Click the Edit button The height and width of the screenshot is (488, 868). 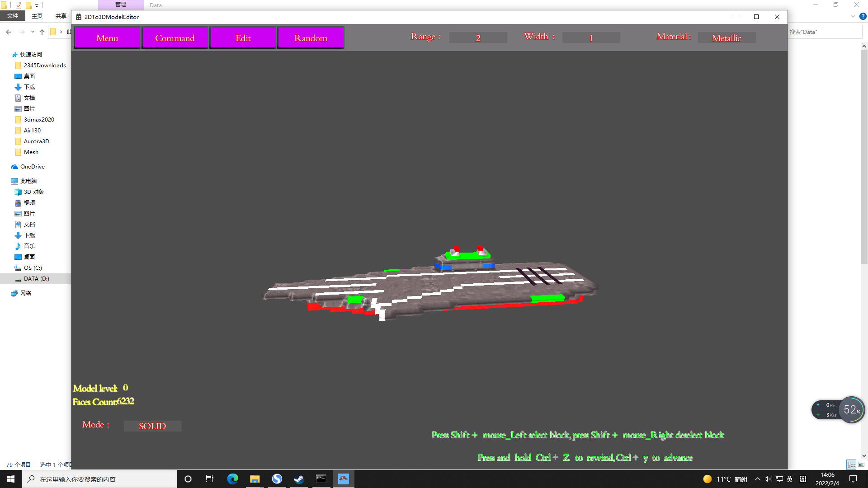click(x=243, y=38)
